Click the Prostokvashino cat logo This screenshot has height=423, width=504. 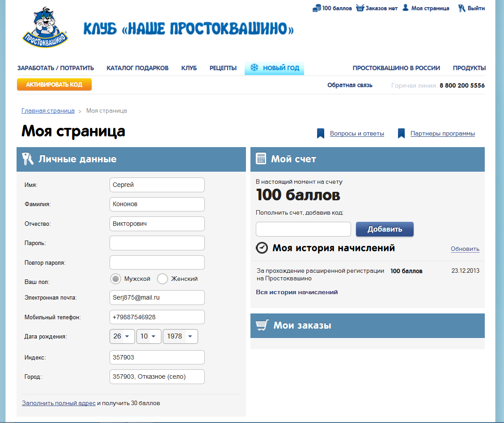(45, 27)
